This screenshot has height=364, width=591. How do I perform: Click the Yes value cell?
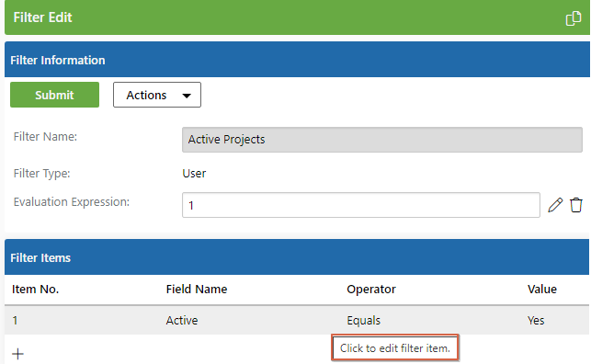tap(536, 320)
